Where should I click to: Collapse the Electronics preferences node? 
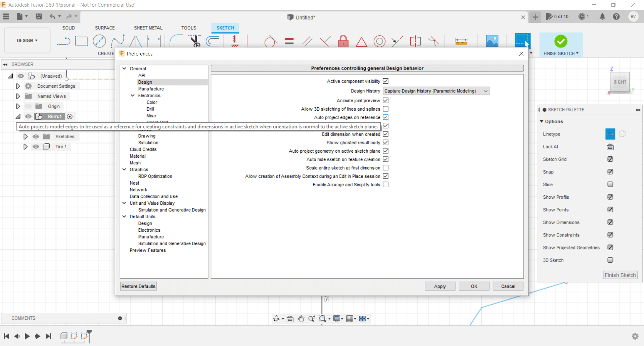133,95
